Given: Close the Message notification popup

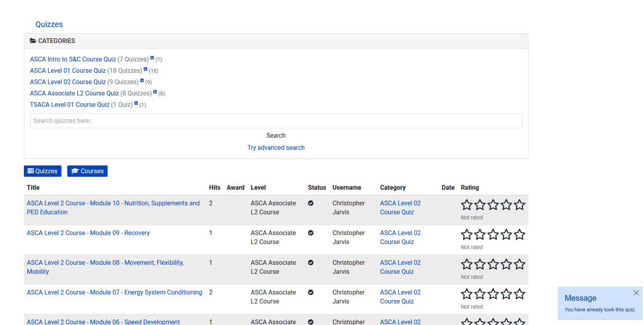Looking at the screenshot, I should pyautogui.click(x=636, y=293).
